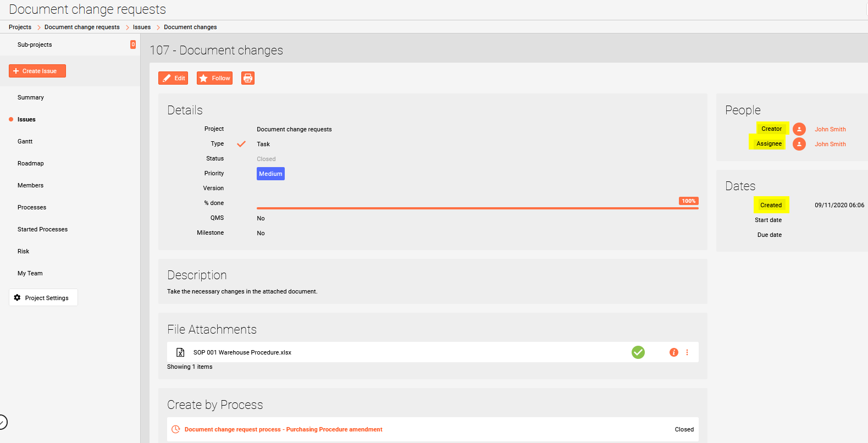Click the Excel file icon
Image resolution: width=868 pixels, height=443 pixels.
click(180, 352)
